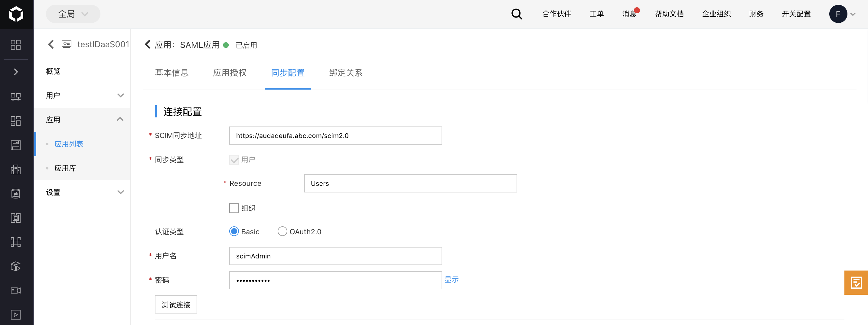Open 企业组织 in top navigation
Screen dimensions: 868x325
tap(716, 14)
